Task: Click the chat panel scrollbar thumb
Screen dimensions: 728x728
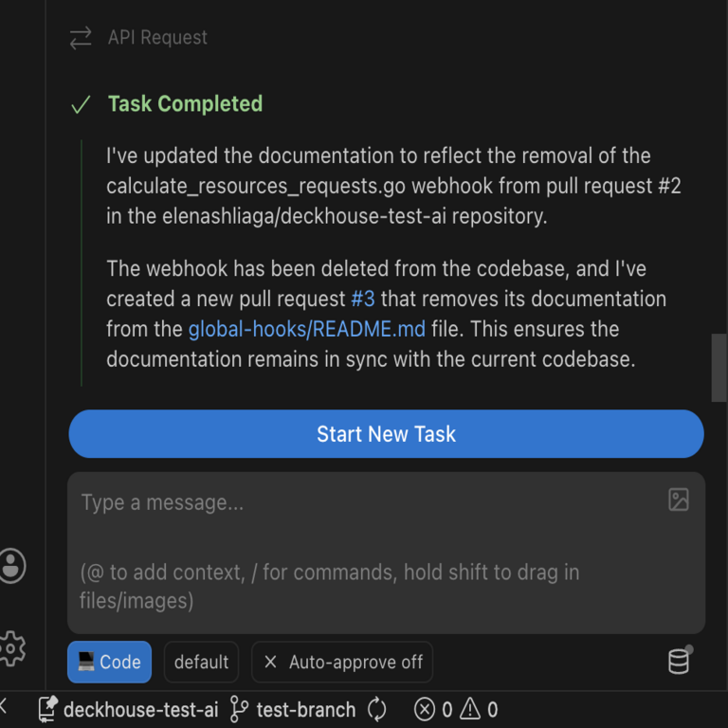Action: coord(719,368)
